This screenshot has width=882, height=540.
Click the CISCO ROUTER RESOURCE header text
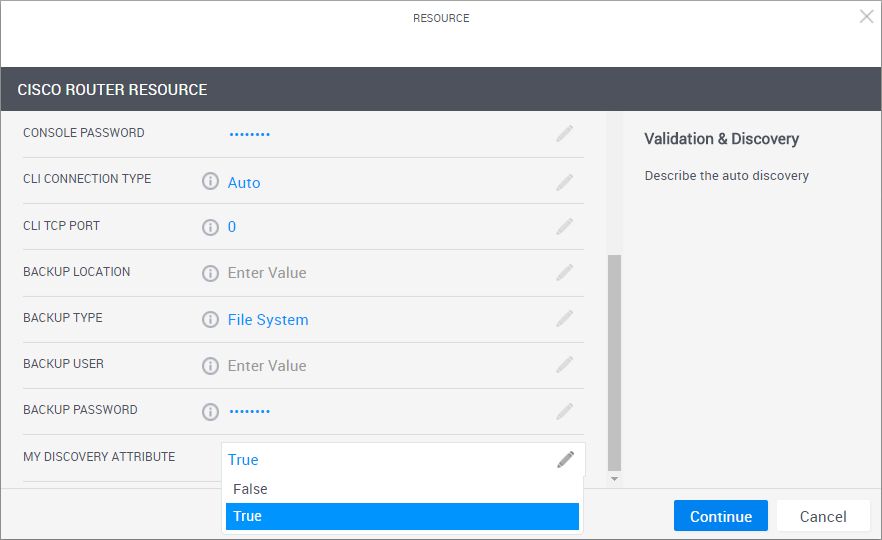112,89
